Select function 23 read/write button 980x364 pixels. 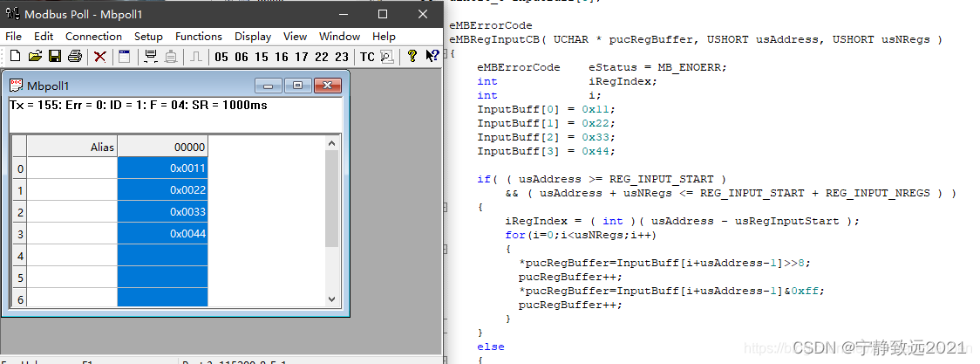(x=341, y=57)
